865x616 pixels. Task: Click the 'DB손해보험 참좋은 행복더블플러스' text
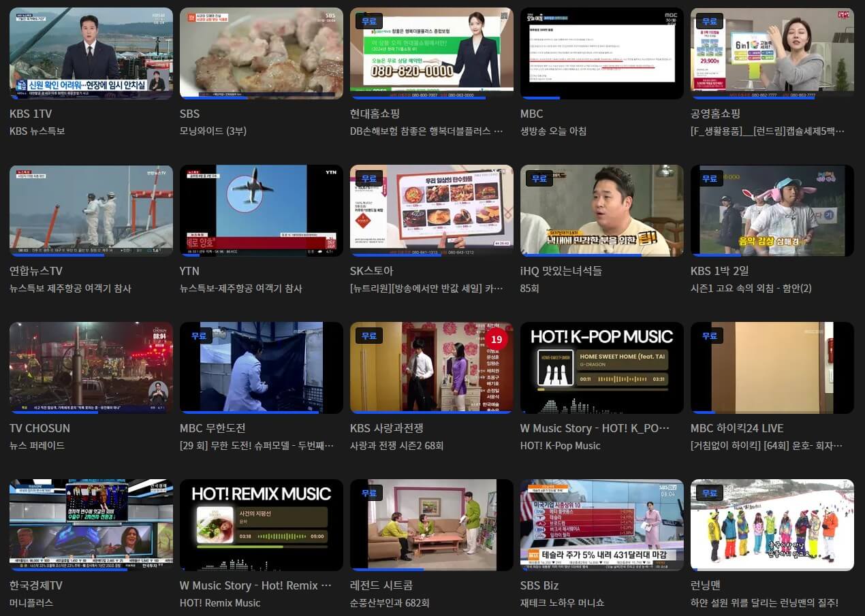pos(426,131)
